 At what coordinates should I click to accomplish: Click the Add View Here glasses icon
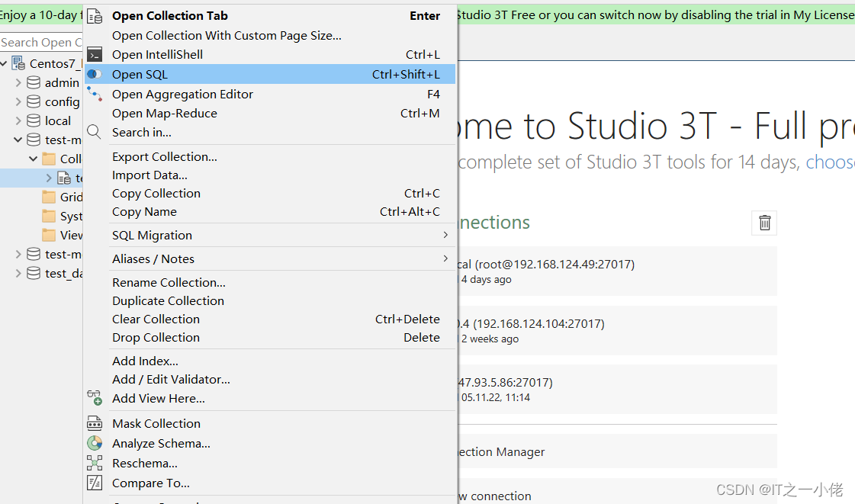pos(95,398)
